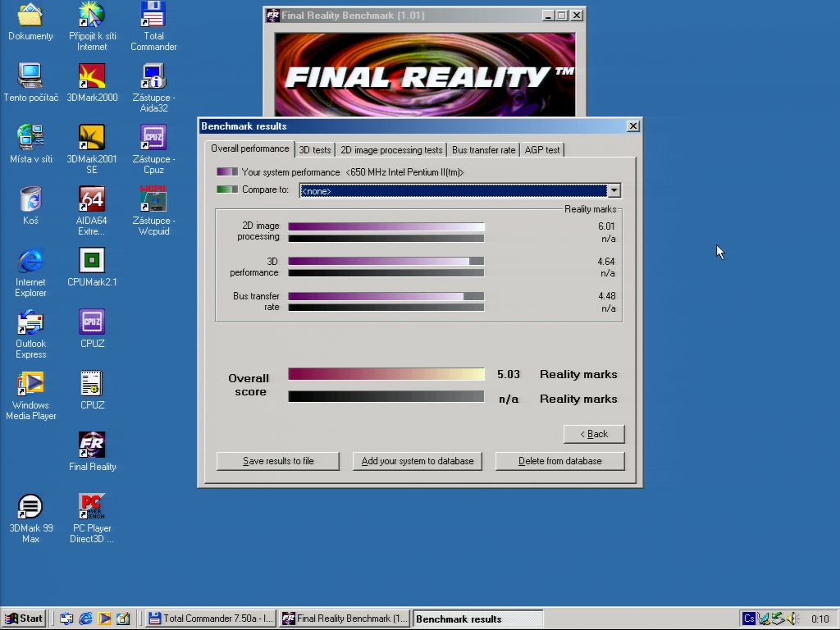
Task: Open the 2D image processing tests tab
Action: (391, 150)
